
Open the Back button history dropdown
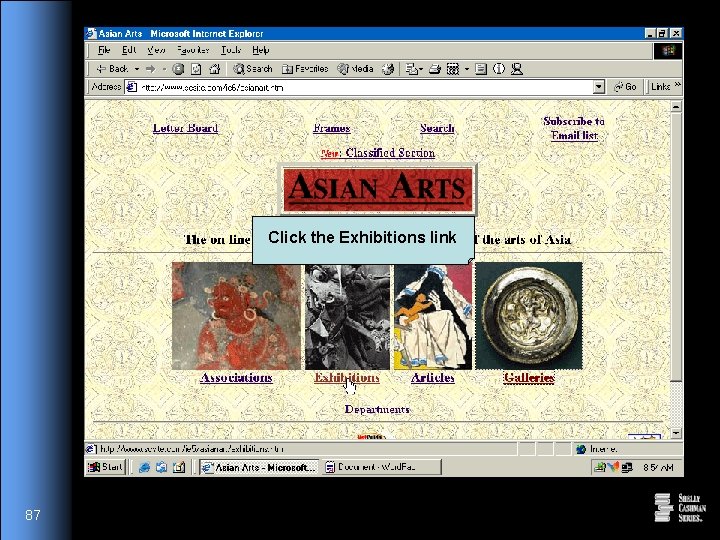point(136,69)
